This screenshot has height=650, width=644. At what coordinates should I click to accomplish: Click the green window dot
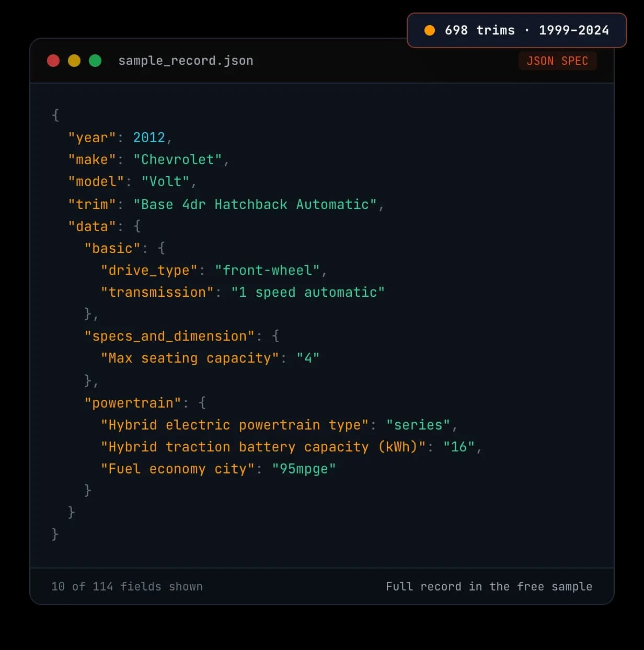[x=95, y=61]
